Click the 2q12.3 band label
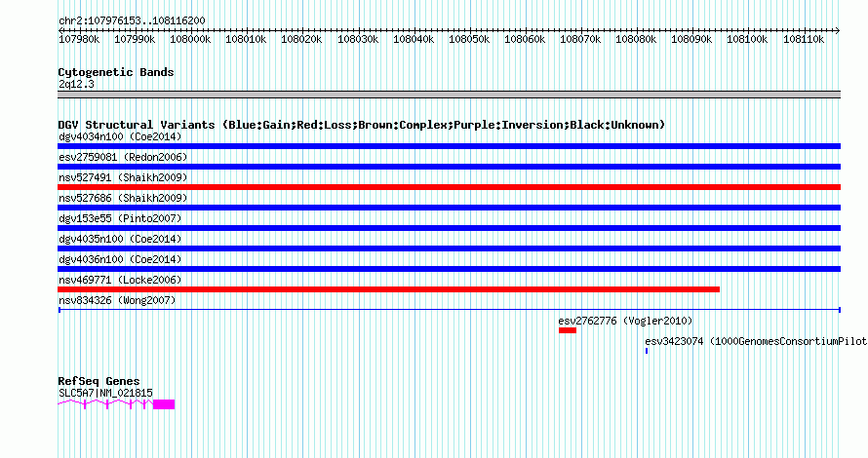The height and width of the screenshot is (458, 868). tap(76, 84)
